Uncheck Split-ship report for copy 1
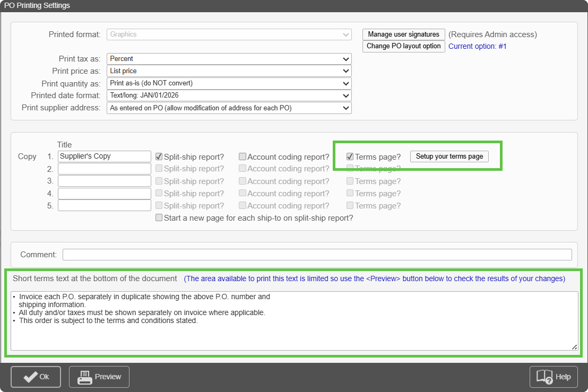Screen dimensions: 588x392 pos(159,156)
